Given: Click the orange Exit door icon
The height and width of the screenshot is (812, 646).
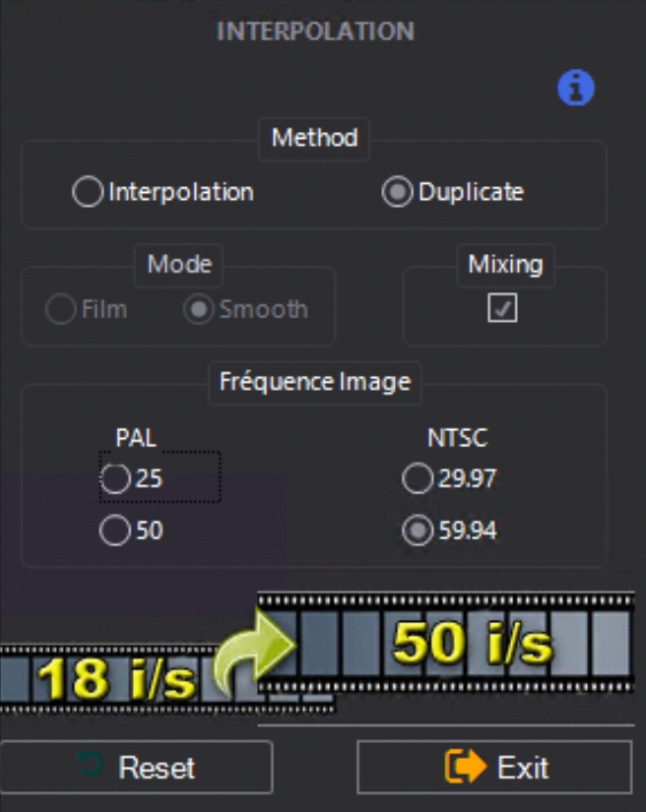Looking at the screenshot, I should click(466, 767).
